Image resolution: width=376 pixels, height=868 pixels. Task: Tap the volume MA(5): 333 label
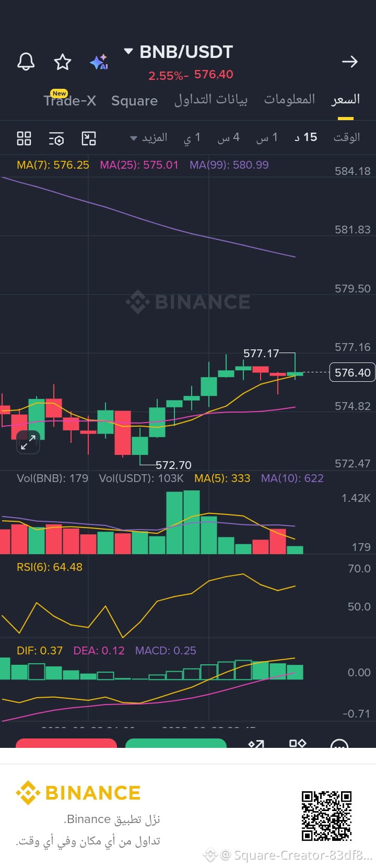[x=222, y=478]
